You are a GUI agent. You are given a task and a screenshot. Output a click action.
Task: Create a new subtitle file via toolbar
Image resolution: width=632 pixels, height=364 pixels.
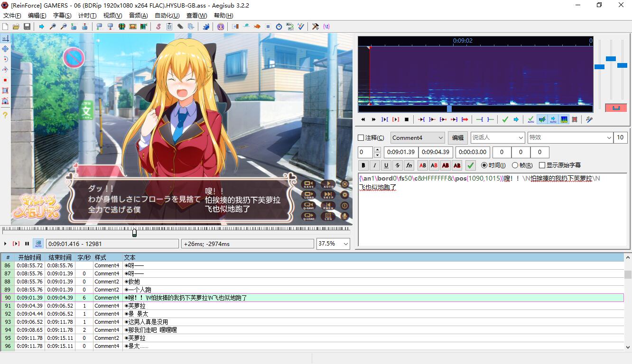click(5, 27)
